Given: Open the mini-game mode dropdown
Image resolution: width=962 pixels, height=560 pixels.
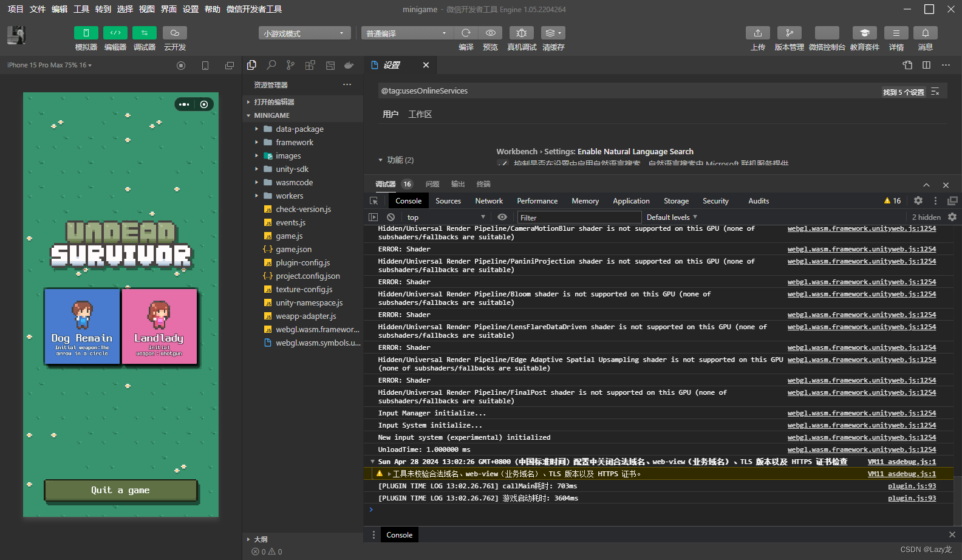Looking at the screenshot, I should (x=304, y=33).
